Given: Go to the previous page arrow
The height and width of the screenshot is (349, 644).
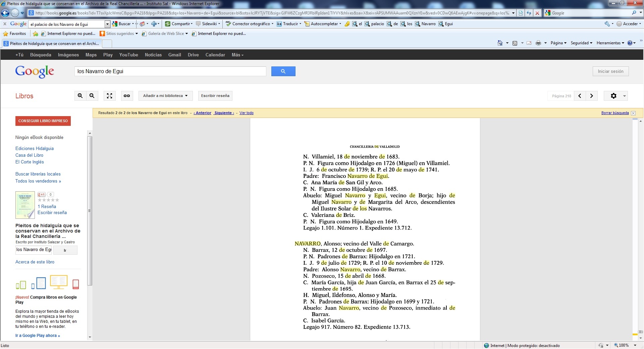Looking at the screenshot, I should 580,96.
